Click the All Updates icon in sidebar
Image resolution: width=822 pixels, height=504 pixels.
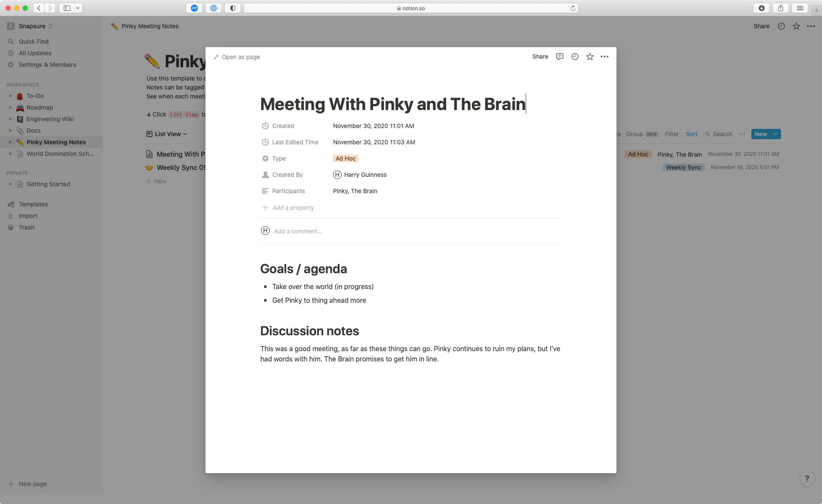tap(11, 53)
